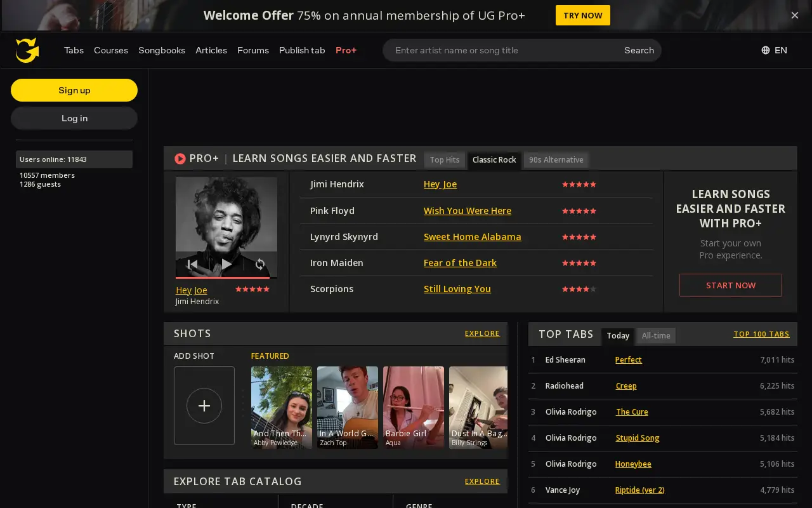Click the Sign up button

coord(74,90)
